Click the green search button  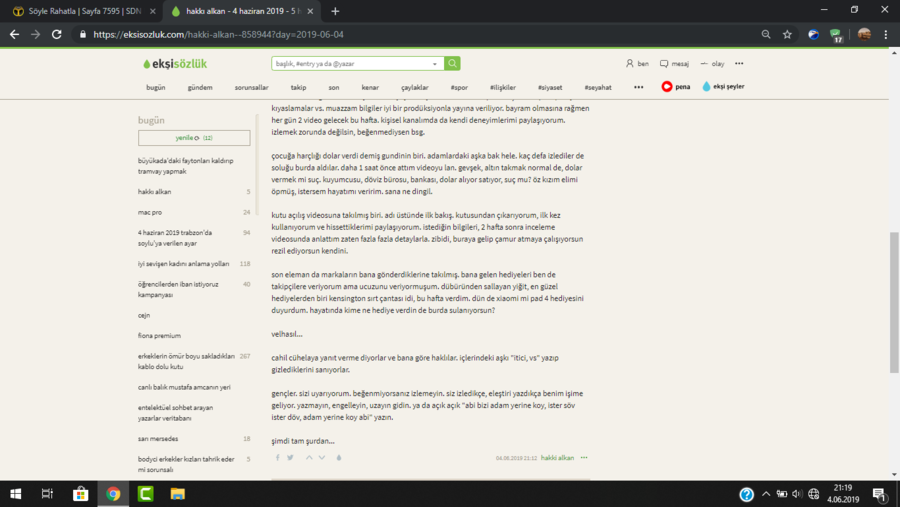coord(452,63)
